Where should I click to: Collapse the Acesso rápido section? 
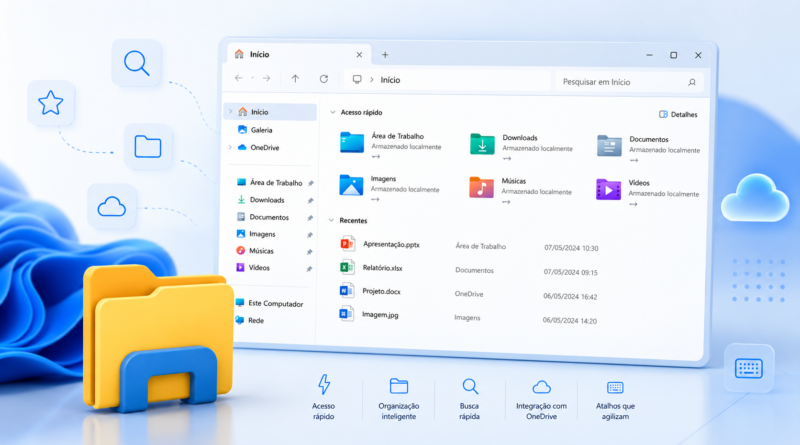point(333,112)
